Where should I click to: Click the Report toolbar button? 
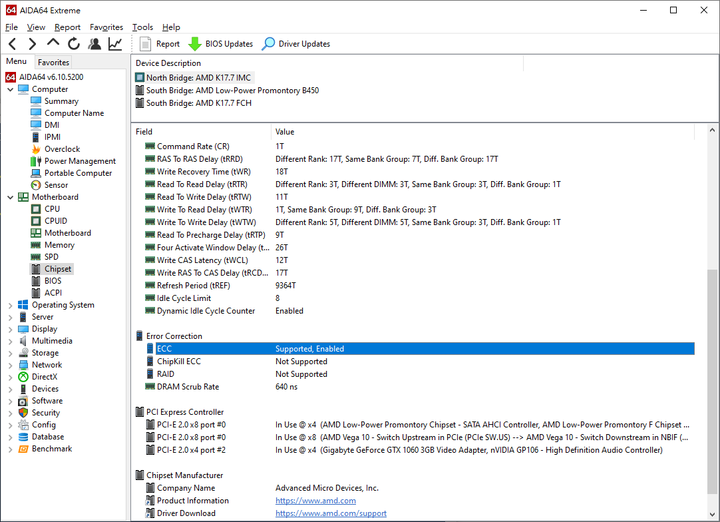point(159,44)
